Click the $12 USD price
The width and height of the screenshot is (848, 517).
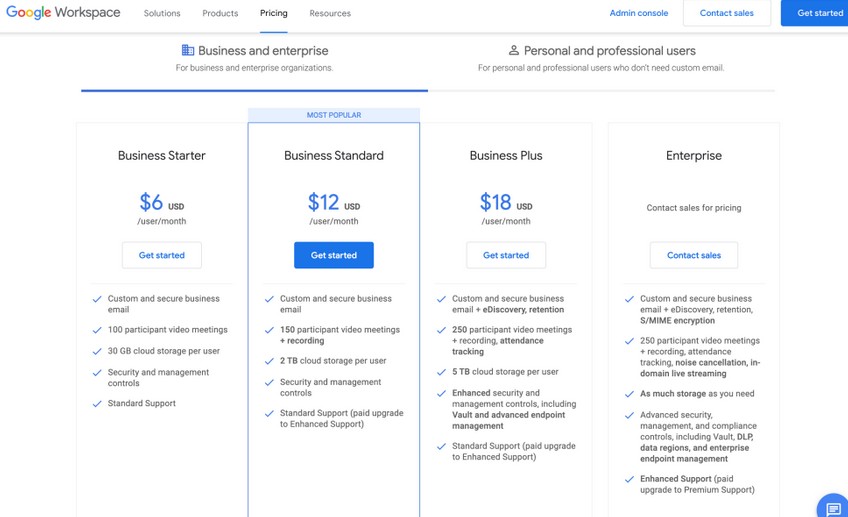point(334,203)
